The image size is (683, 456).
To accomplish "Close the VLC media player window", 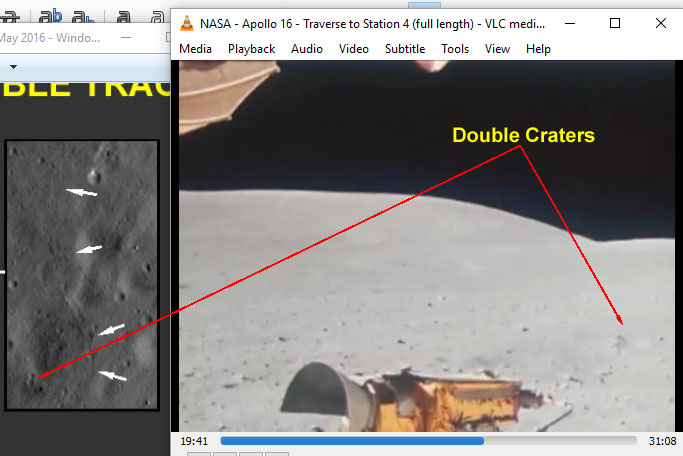I will coord(660,23).
